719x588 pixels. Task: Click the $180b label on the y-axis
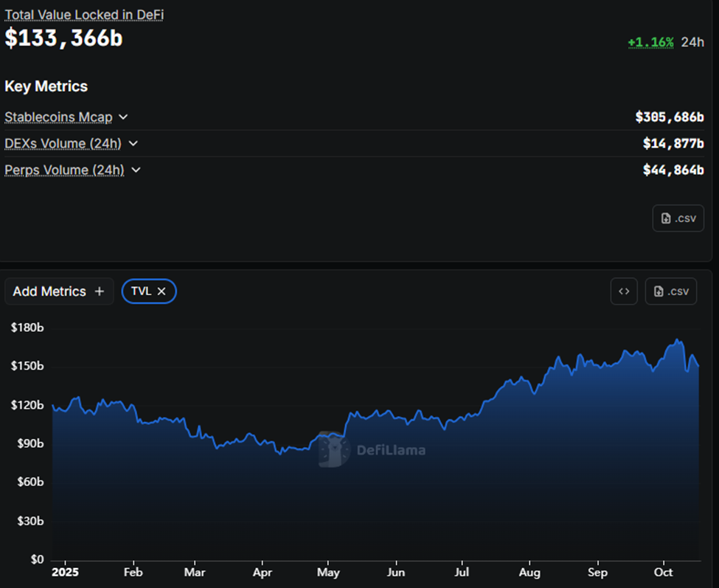(27, 328)
